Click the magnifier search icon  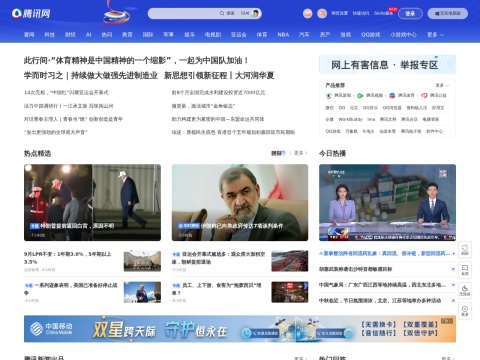click(222, 13)
